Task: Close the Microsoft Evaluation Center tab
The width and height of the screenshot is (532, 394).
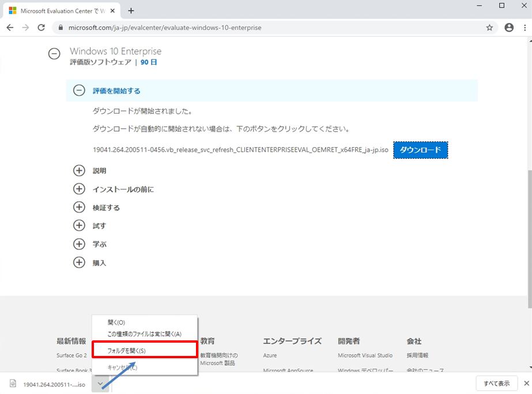Action: click(112, 11)
